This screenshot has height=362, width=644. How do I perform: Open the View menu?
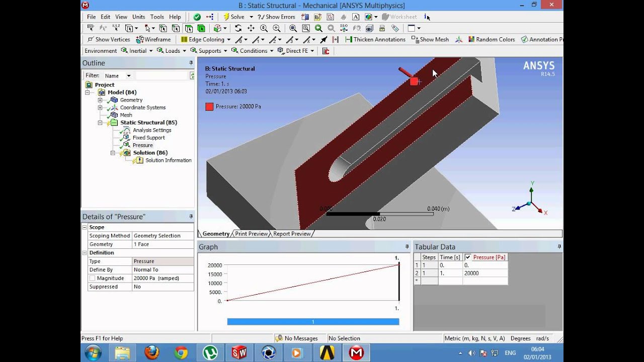coord(121,17)
